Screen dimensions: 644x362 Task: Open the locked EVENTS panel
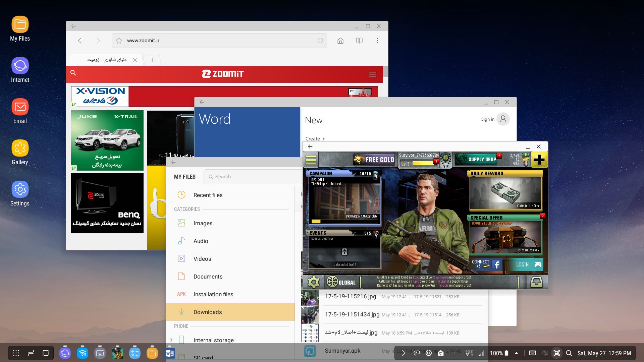point(344,250)
